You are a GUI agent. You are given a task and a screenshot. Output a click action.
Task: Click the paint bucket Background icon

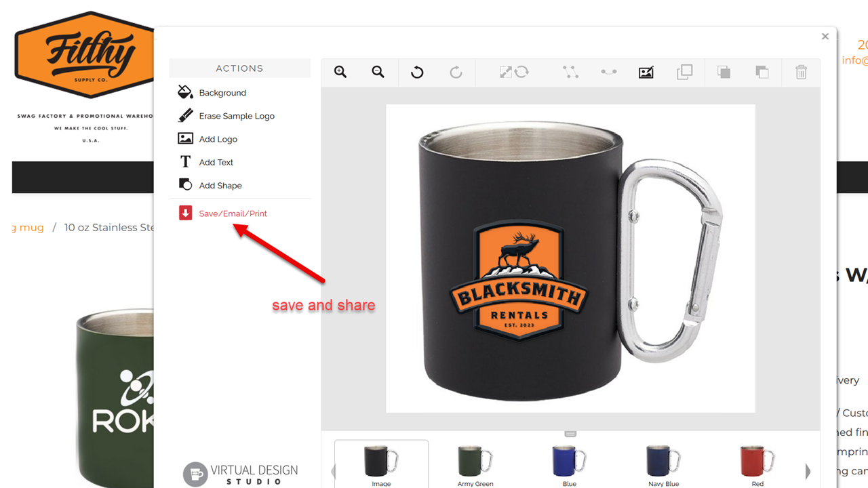[185, 92]
